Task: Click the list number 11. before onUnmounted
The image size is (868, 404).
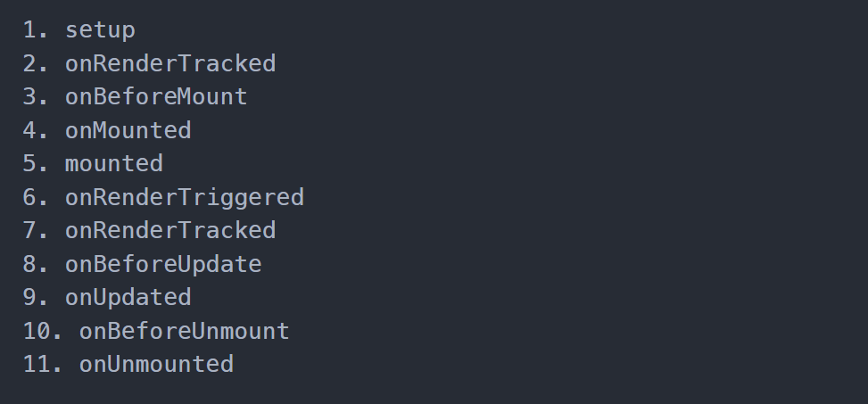Action: pos(43,364)
